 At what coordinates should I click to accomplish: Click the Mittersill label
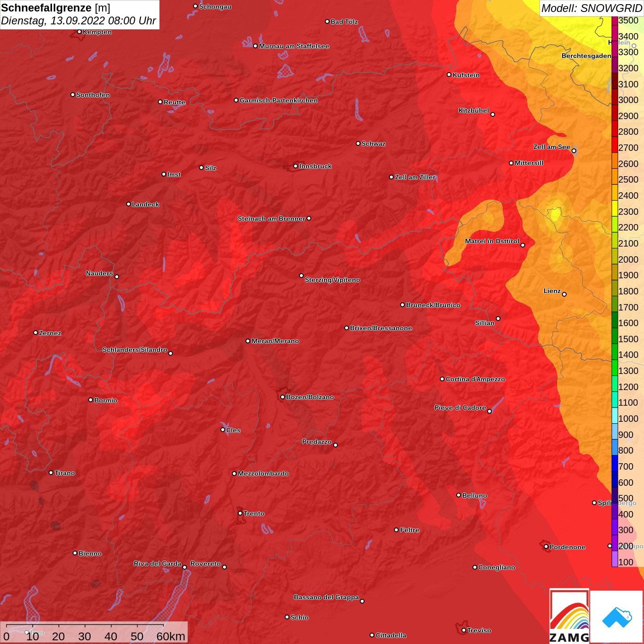pyautogui.click(x=529, y=163)
